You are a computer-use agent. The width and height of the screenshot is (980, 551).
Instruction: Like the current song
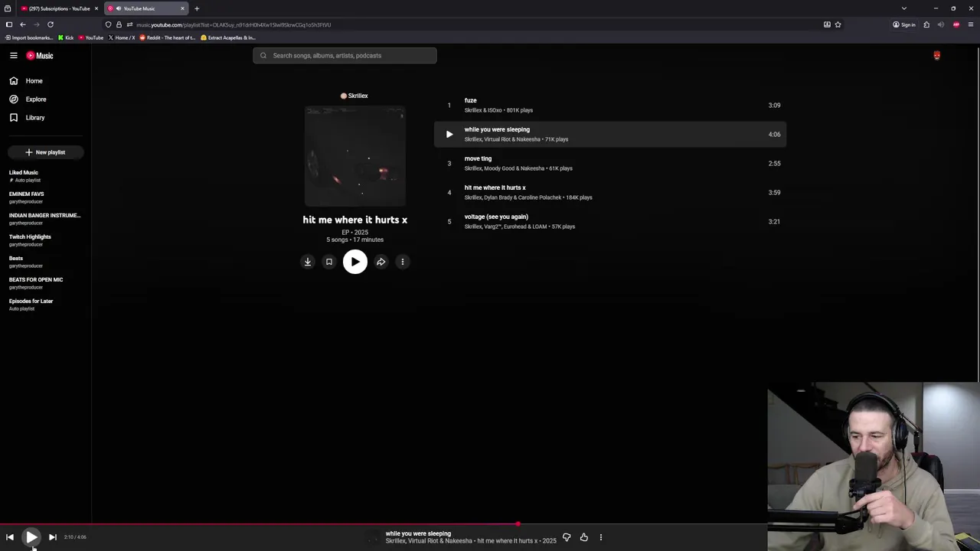(584, 537)
